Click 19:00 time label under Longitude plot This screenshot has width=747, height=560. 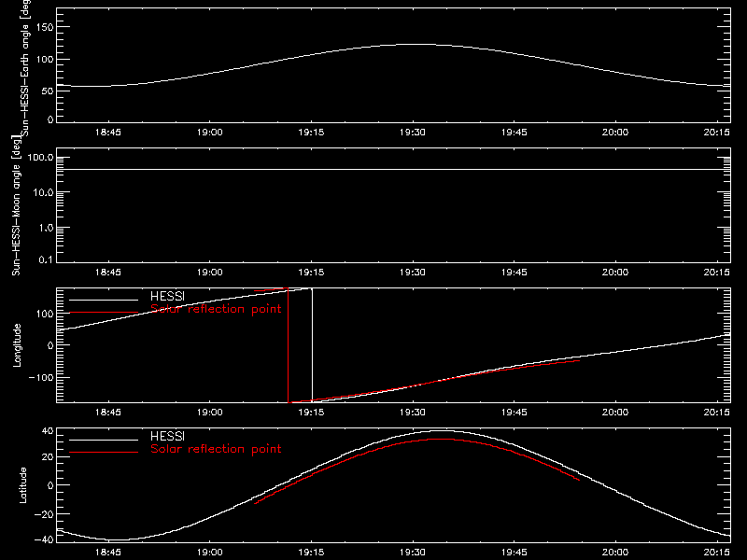click(x=209, y=413)
